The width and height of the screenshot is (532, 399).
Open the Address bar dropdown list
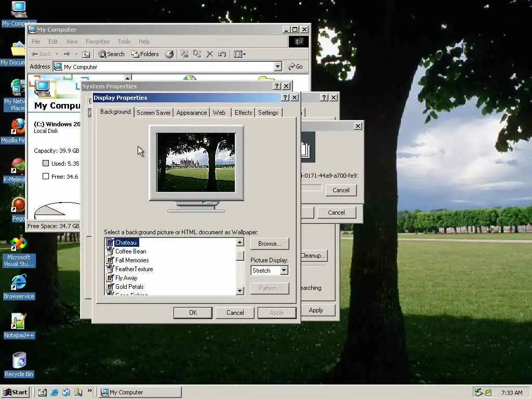point(278,66)
